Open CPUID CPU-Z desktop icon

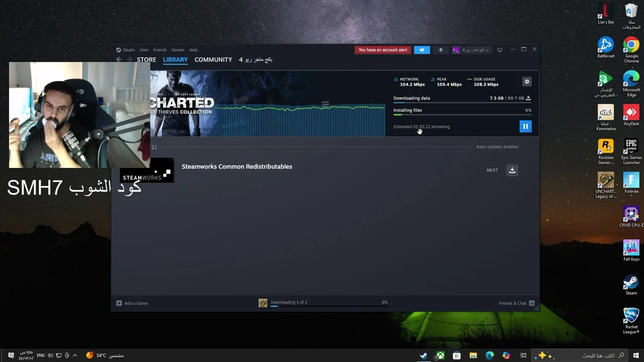click(x=631, y=217)
